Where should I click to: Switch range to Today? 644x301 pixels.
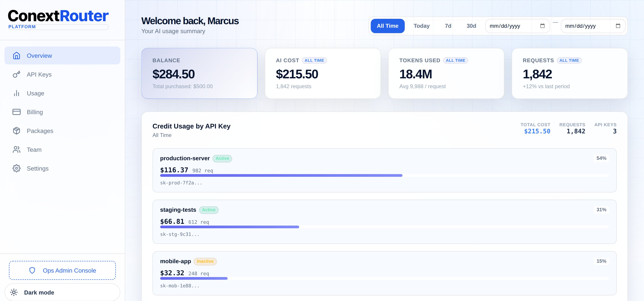(422, 26)
